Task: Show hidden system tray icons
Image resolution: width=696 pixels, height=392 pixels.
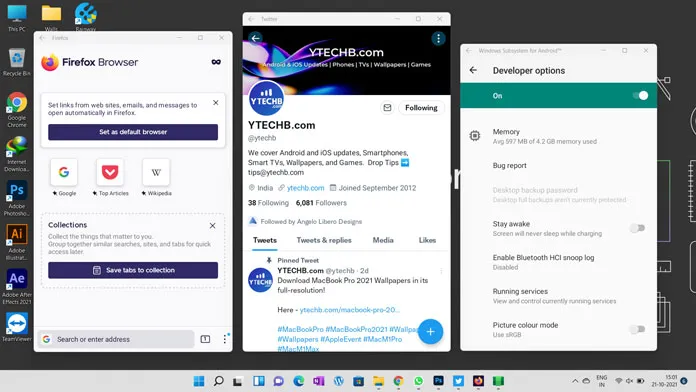Action: pos(575,381)
